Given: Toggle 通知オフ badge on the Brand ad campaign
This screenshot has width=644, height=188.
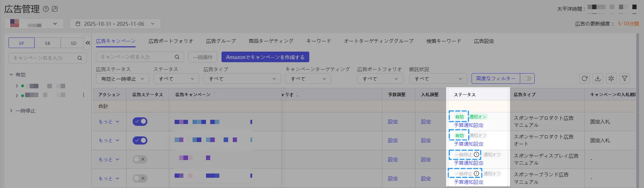Looking at the screenshot, I should tap(492, 174).
